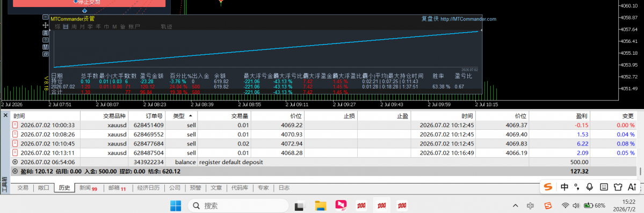Open the 文章 tab
Viewport: 644px width, 213px height.
coord(216,188)
